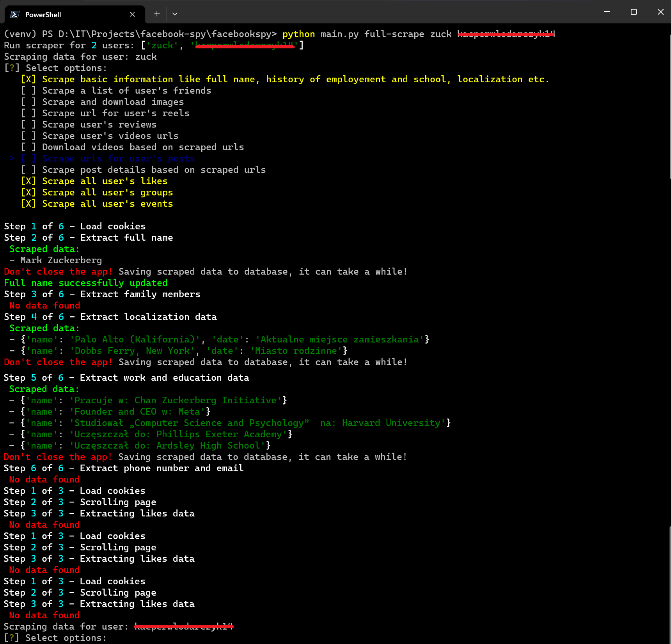Click 'Step 1 of 6 - Load cookies' line
This screenshot has height=644, width=671.
point(75,226)
